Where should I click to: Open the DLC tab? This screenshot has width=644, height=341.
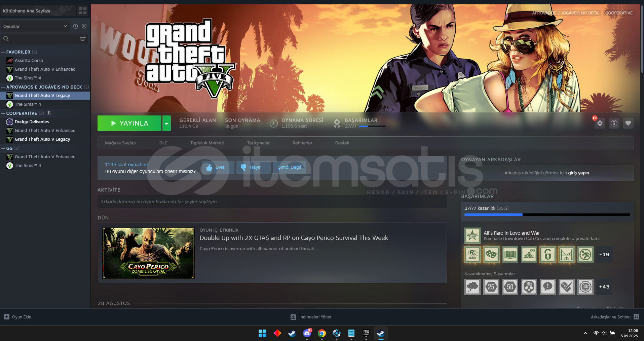coord(163,143)
